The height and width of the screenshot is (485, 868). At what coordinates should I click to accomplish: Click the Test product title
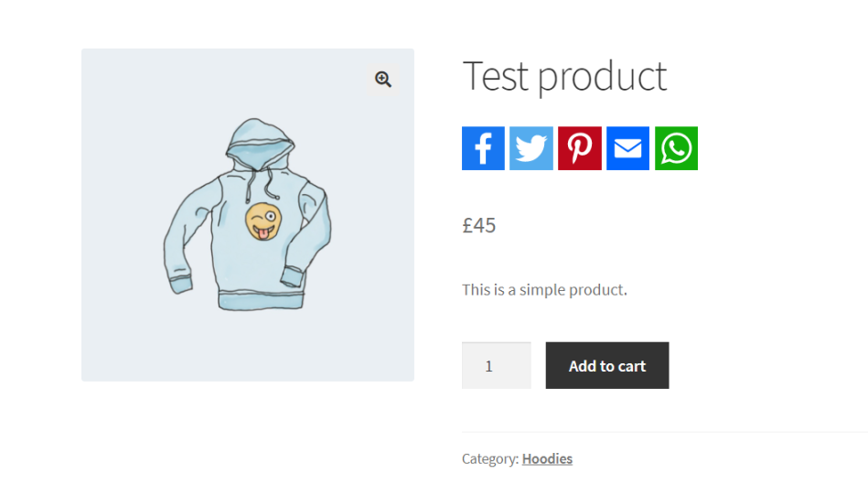pyautogui.click(x=564, y=76)
